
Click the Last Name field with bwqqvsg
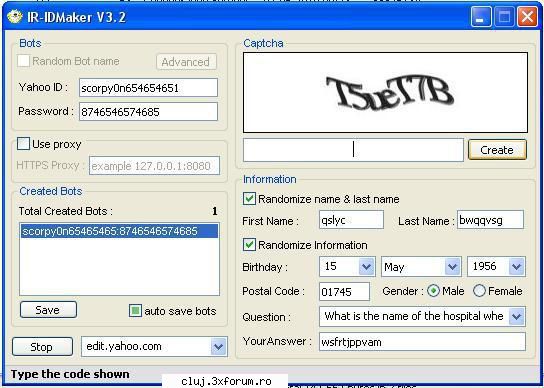[x=490, y=220]
